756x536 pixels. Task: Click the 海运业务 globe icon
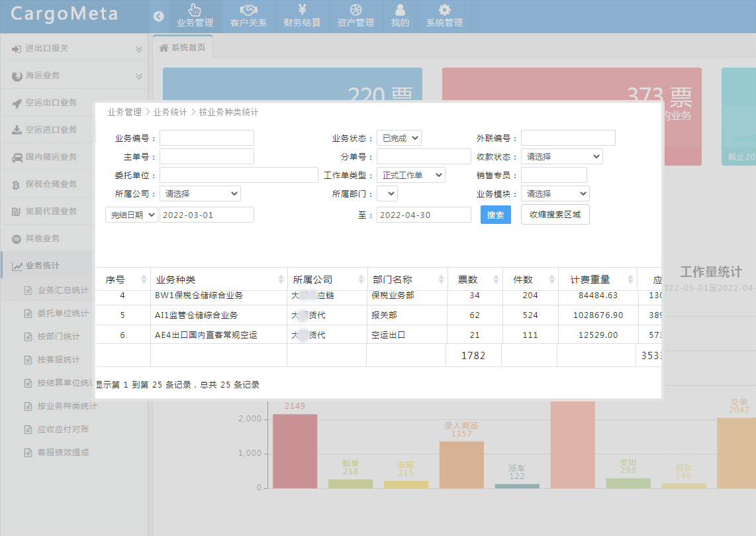17,76
